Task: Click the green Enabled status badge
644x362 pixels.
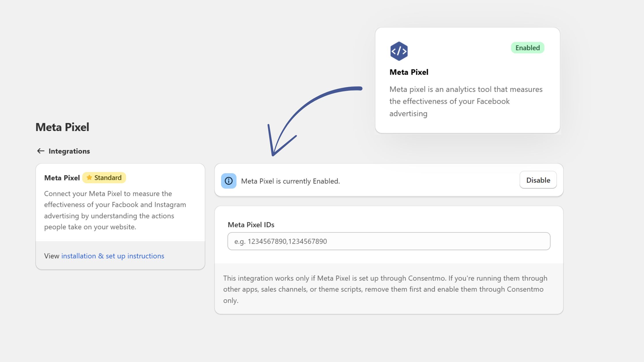Action: point(528,48)
